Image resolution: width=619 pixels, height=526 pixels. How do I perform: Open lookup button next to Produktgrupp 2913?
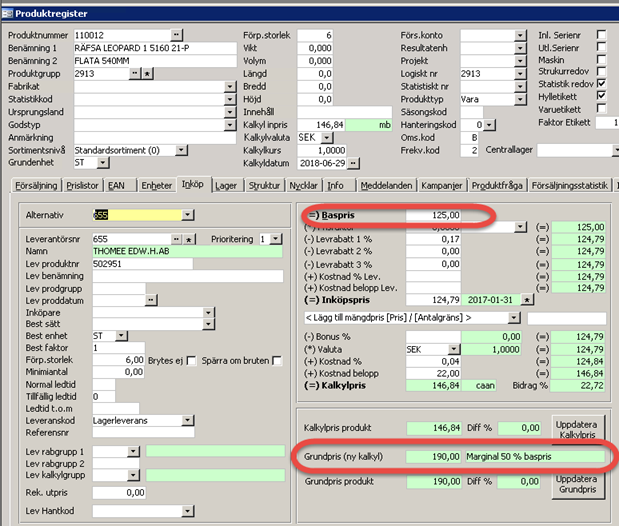(x=135, y=73)
